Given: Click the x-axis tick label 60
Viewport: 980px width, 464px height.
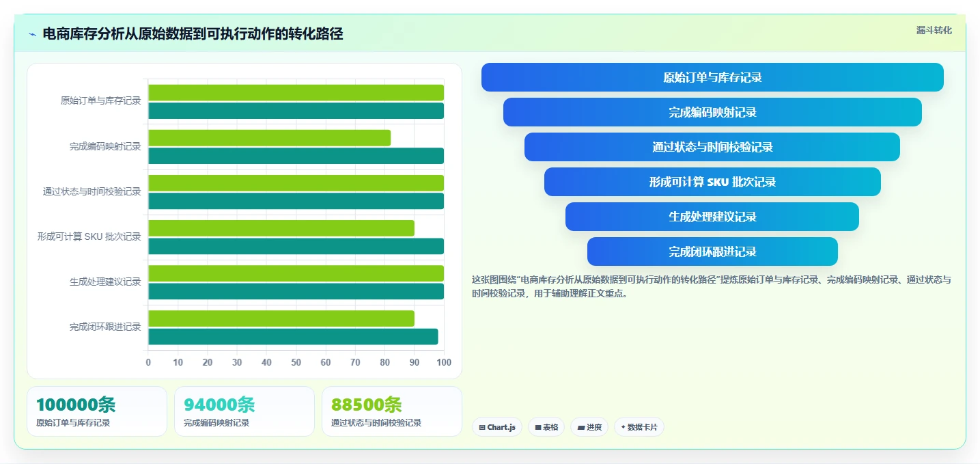Looking at the screenshot, I should (326, 363).
